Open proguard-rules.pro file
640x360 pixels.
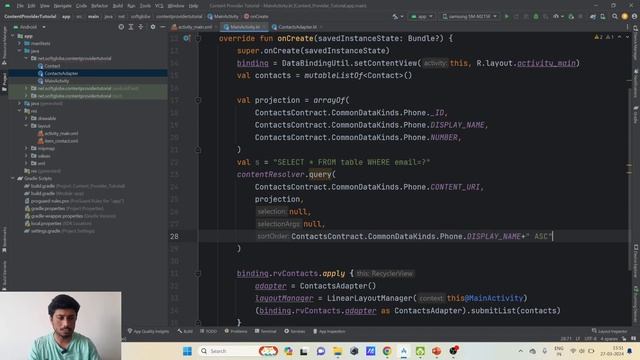(74, 201)
